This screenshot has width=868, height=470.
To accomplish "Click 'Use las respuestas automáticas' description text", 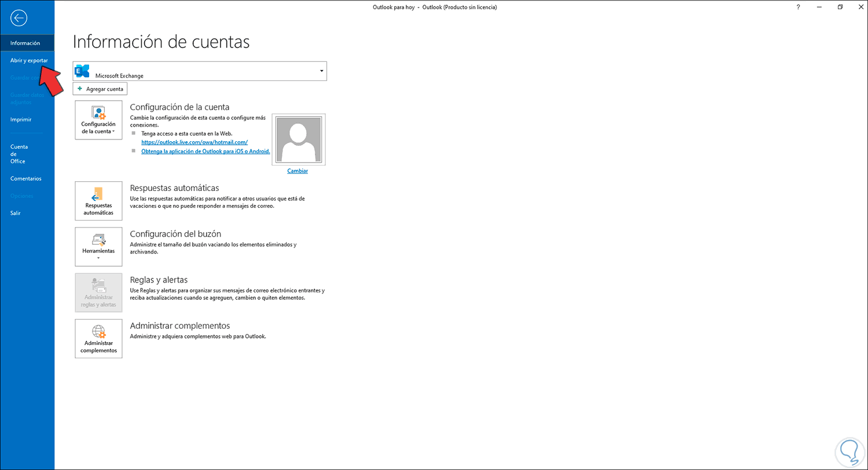I will (218, 202).
